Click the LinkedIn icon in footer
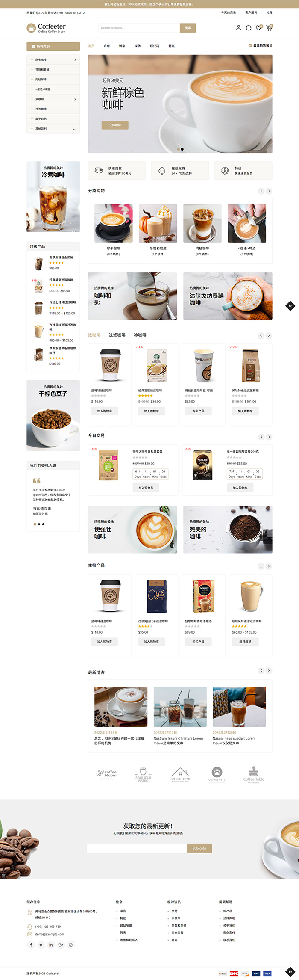Screen dimensions: 299x980 point(51,944)
